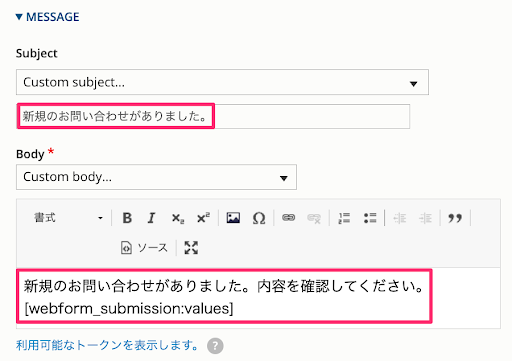Apply subscript formatting
Screen dimensions: 512x361
(178, 218)
